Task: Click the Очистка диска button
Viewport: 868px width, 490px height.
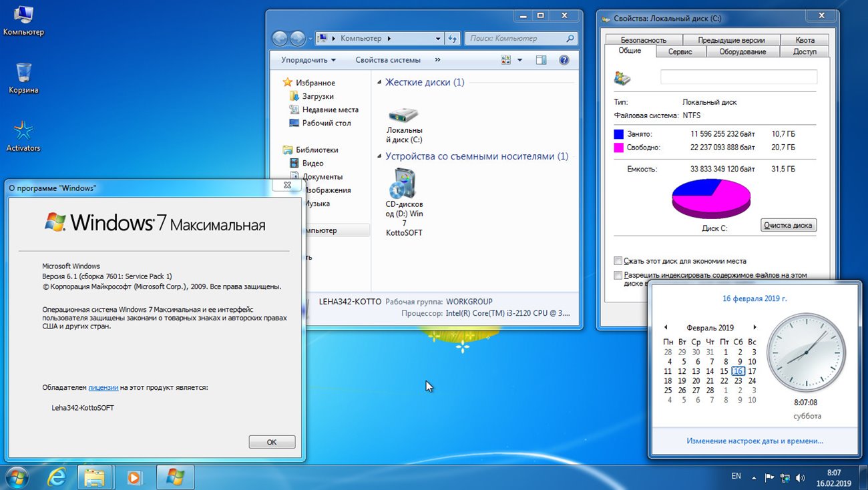Action: (x=789, y=225)
